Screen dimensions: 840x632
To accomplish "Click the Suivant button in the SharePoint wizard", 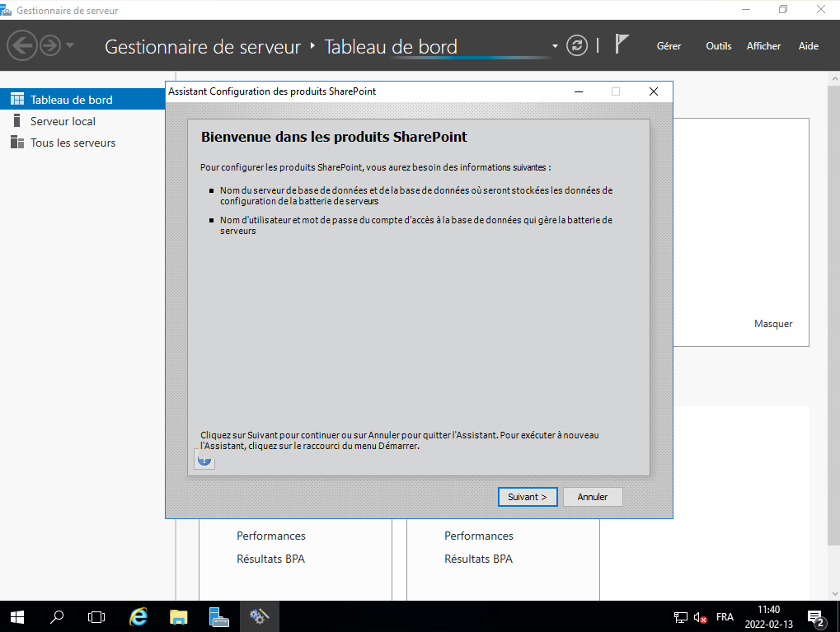I will pyautogui.click(x=528, y=497).
